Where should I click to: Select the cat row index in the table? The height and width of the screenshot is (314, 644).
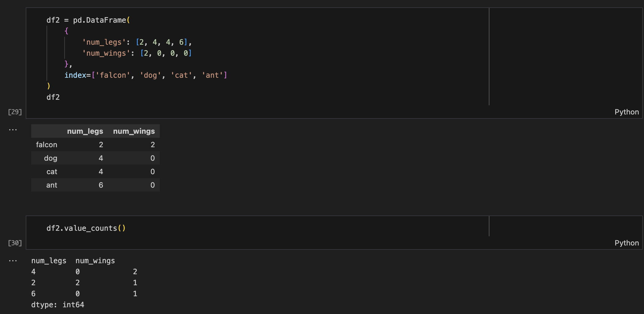pos(52,172)
